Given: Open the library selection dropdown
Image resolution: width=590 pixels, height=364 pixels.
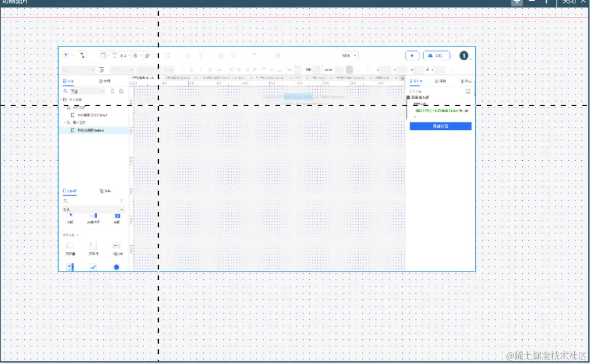Looking at the screenshot, I should pyautogui.click(x=93, y=209).
